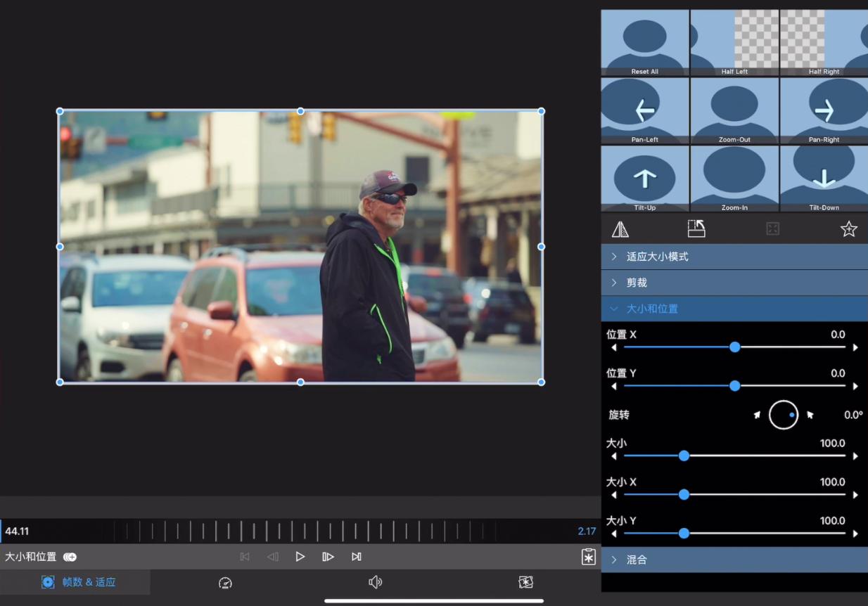868x606 pixels.
Task: Click the add keyframe icon
Action: tap(70, 557)
